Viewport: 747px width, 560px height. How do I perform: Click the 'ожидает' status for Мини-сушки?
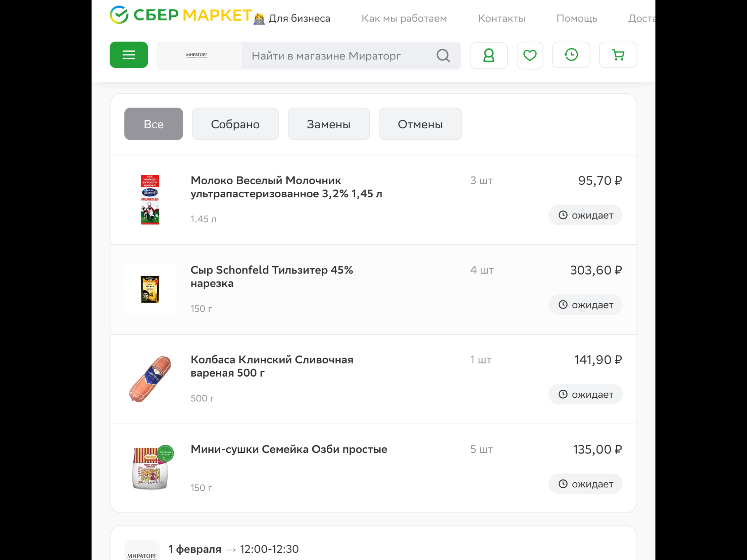tap(585, 484)
